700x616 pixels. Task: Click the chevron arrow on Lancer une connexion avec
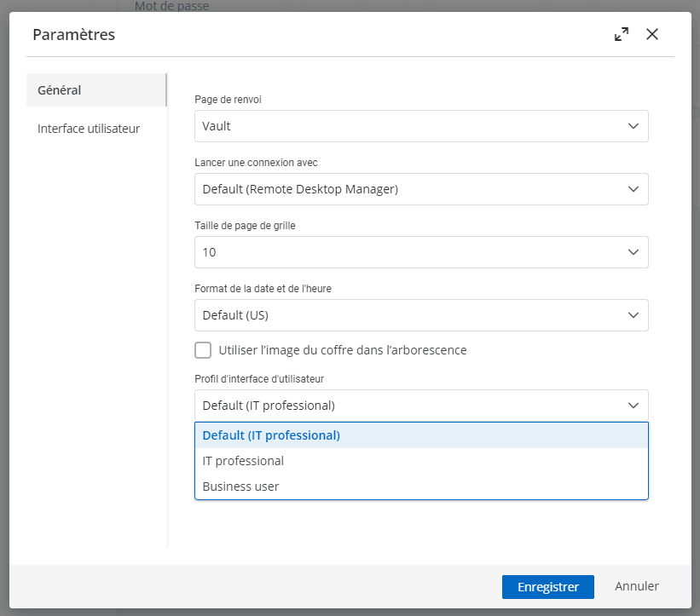pyautogui.click(x=633, y=189)
